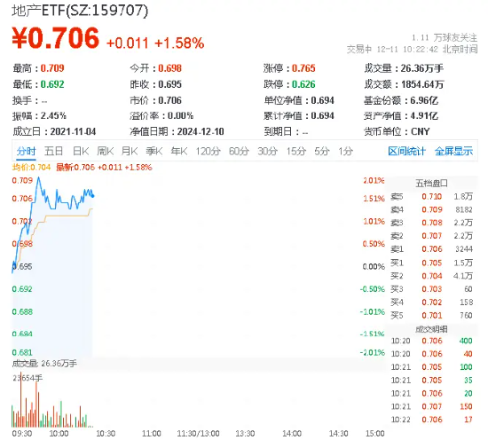
Task: Click the price line peak on chart
Action: (38, 177)
